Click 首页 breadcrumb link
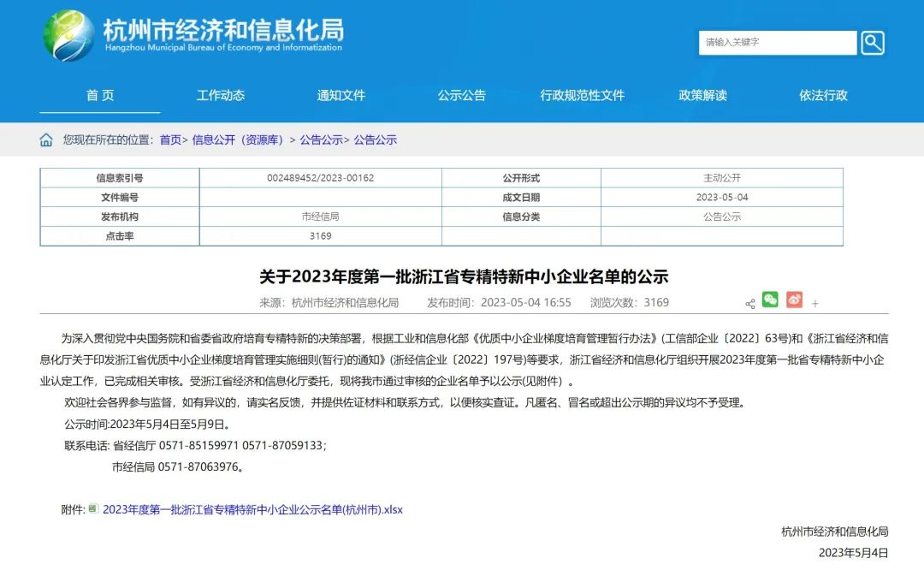Viewport: 924px width, 576px height. click(x=170, y=140)
